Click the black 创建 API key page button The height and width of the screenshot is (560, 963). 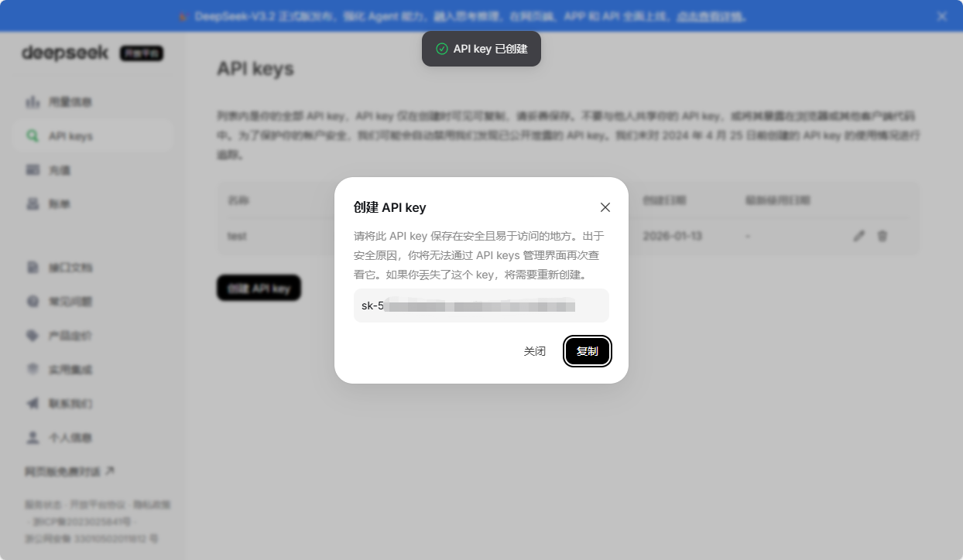(259, 289)
